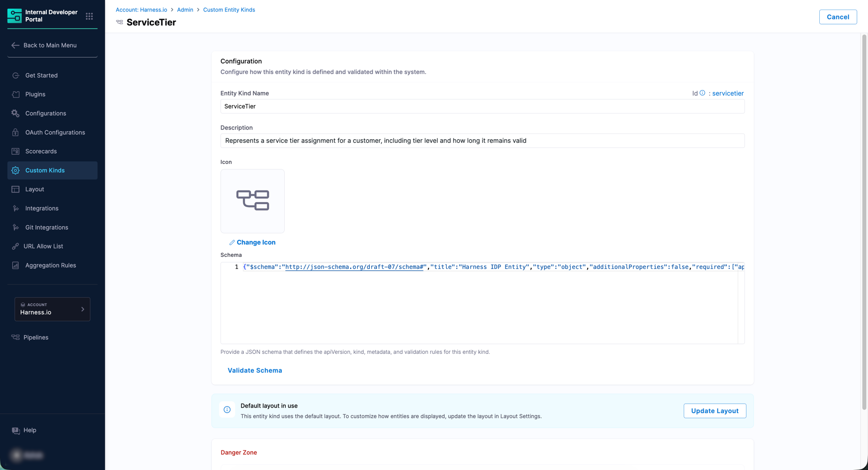The width and height of the screenshot is (868, 470).
Task: Click the Id info tooltip icon
Action: (x=702, y=93)
